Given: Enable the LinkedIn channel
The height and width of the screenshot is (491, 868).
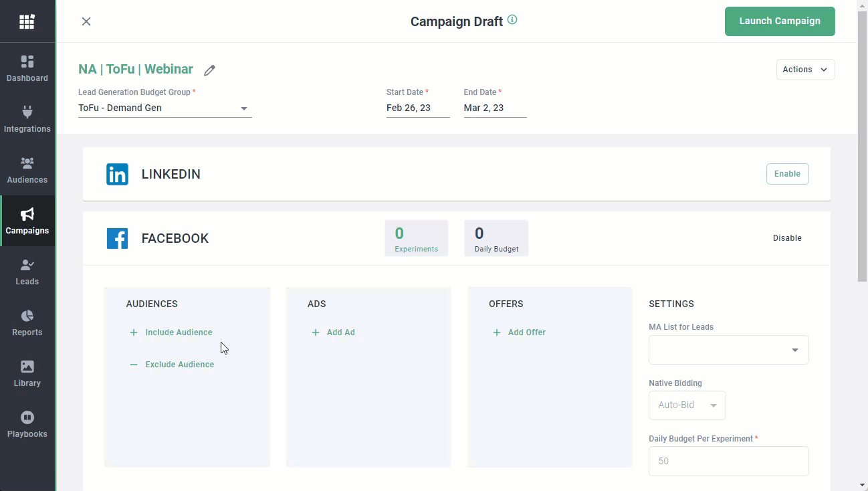Looking at the screenshot, I should [787, 174].
